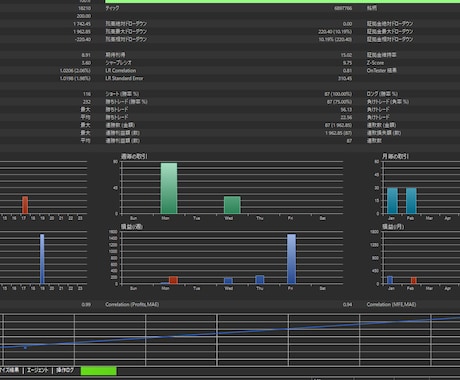Click the red hour-17 bar in hourly trades chart
This screenshot has width=460, height=380.
25,205
